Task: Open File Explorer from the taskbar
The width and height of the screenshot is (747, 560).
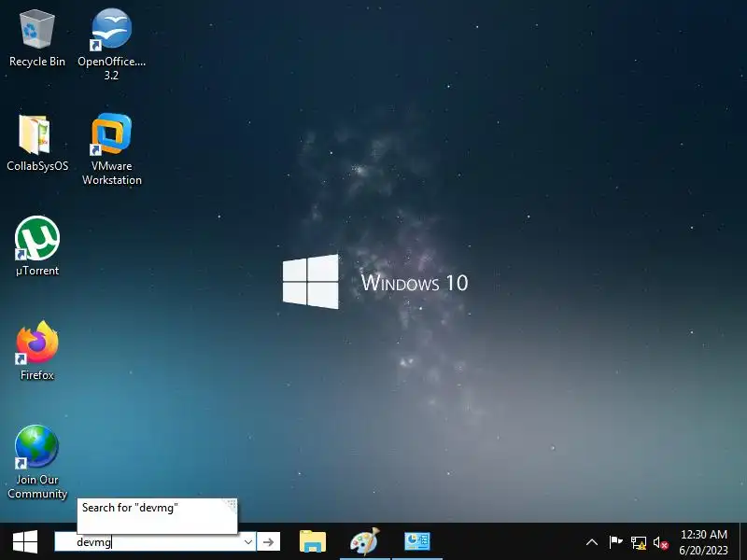Action: coord(313,542)
